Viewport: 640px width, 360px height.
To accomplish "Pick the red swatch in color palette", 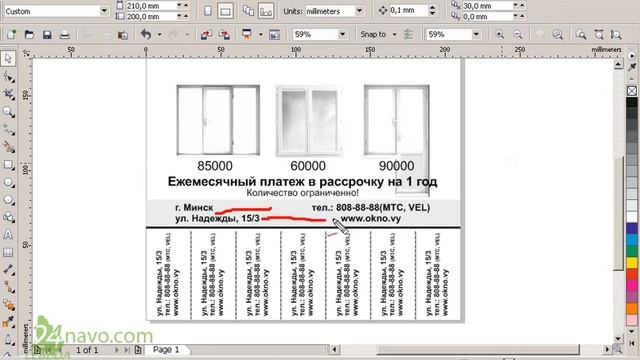I will (x=632, y=274).
